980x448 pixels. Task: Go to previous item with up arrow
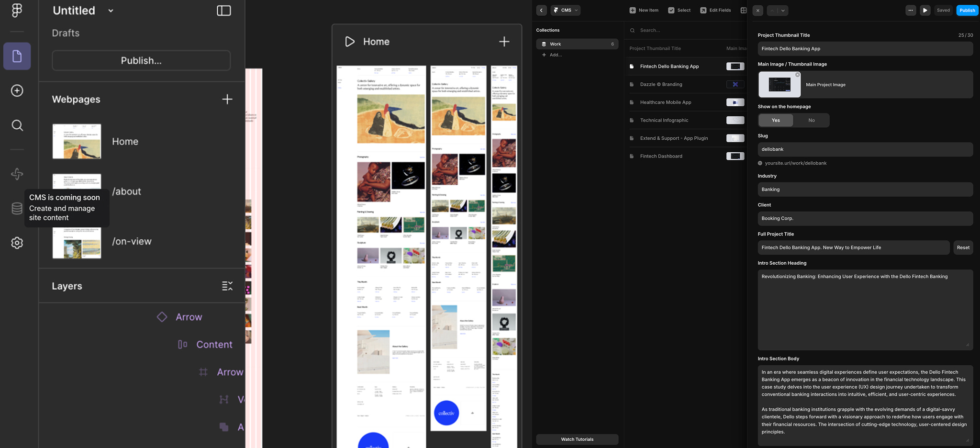[x=772, y=10]
